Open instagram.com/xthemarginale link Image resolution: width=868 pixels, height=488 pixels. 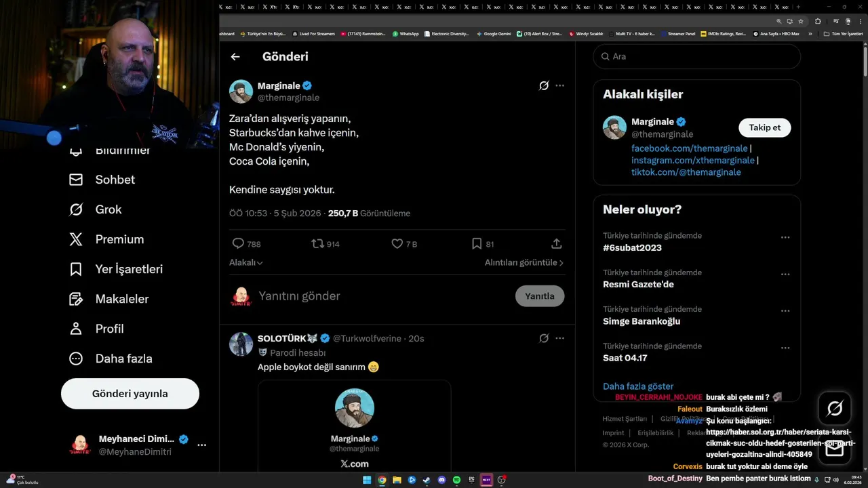click(x=693, y=161)
